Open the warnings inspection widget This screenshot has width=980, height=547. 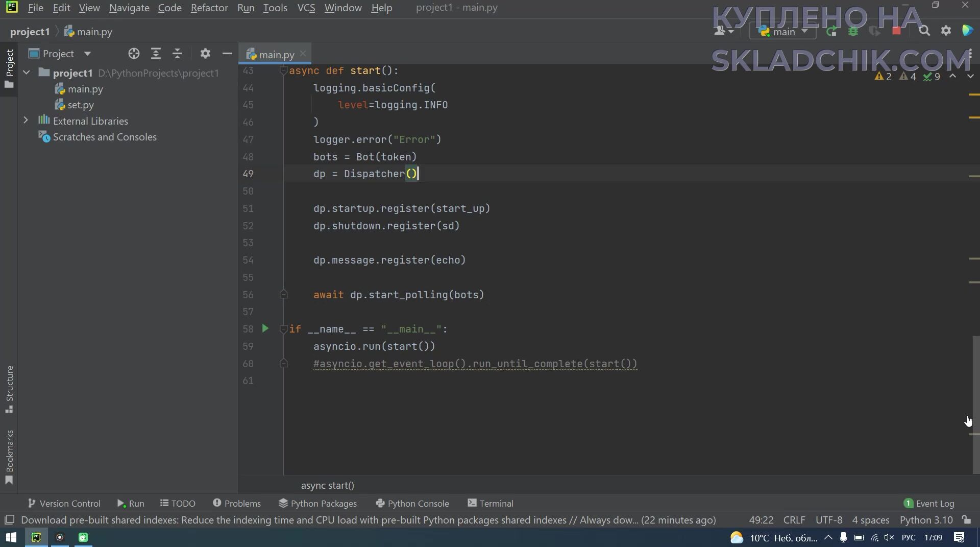pos(907,76)
